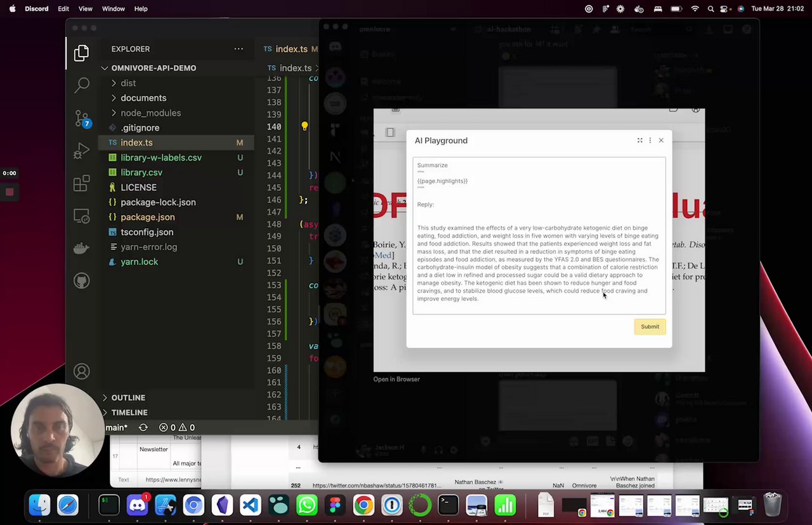Open Xcode from the dock

(166, 505)
